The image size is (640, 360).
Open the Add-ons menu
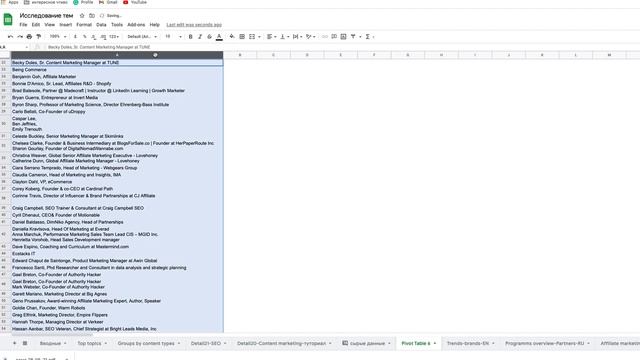tap(136, 25)
